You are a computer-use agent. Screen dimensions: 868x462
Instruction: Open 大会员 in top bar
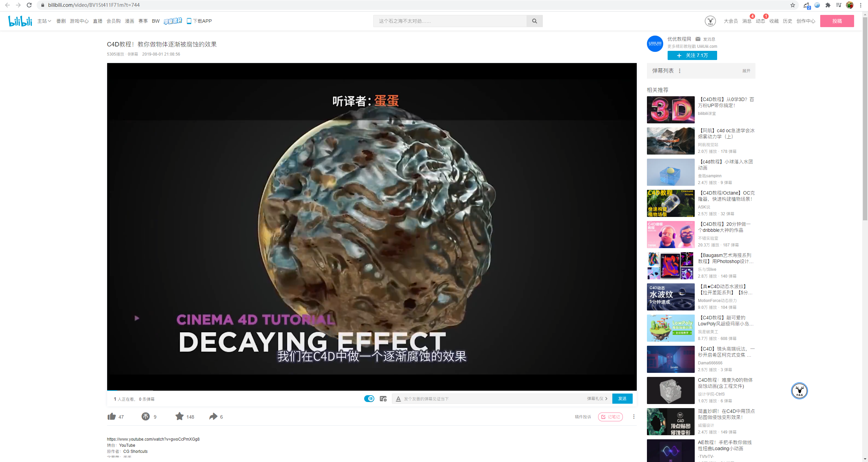(x=731, y=21)
